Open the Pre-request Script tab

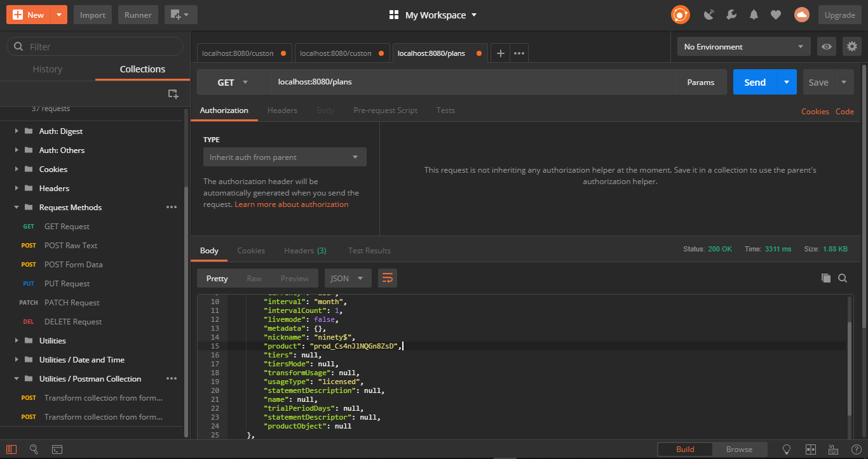pos(385,110)
